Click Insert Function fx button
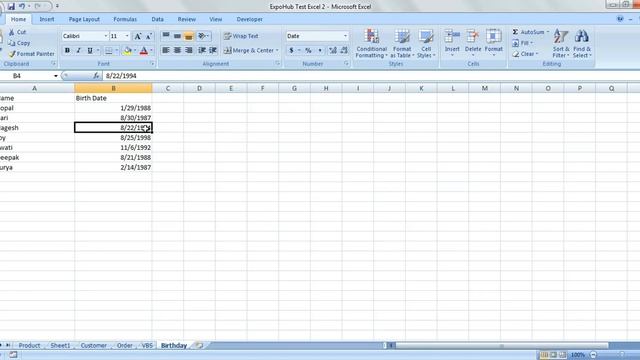 (x=96, y=76)
